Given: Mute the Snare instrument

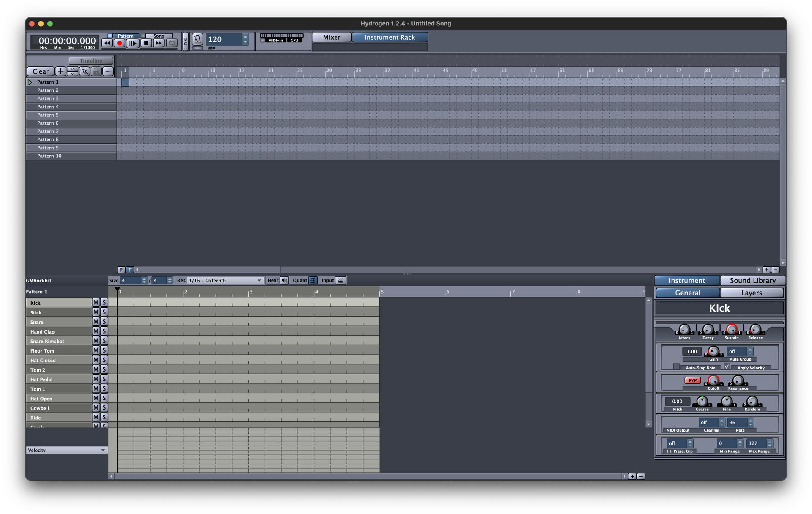Looking at the screenshot, I should coord(96,322).
